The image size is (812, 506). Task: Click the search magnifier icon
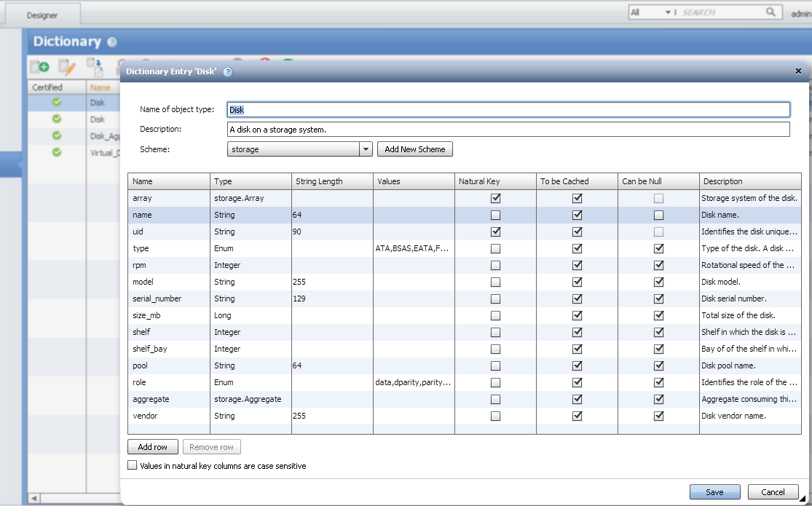click(x=770, y=12)
